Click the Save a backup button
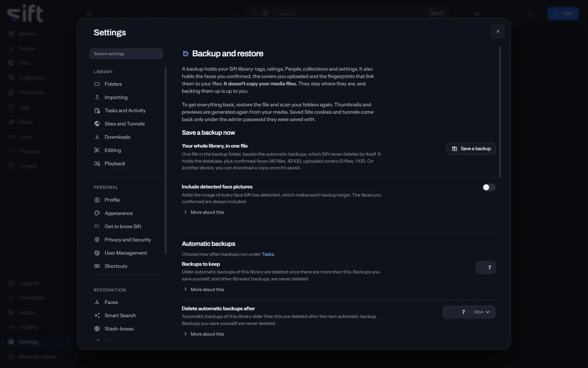The image size is (588, 368). pyautogui.click(x=471, y=149)
